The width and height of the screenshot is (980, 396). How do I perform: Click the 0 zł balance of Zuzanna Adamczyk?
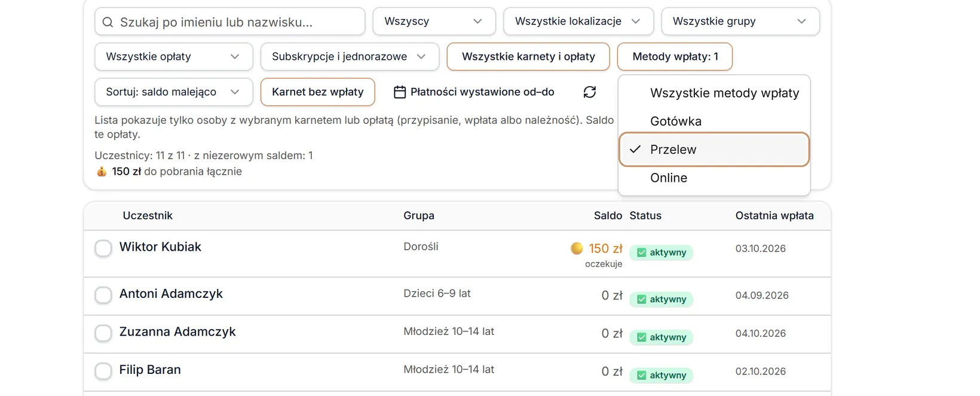point(612,334)
